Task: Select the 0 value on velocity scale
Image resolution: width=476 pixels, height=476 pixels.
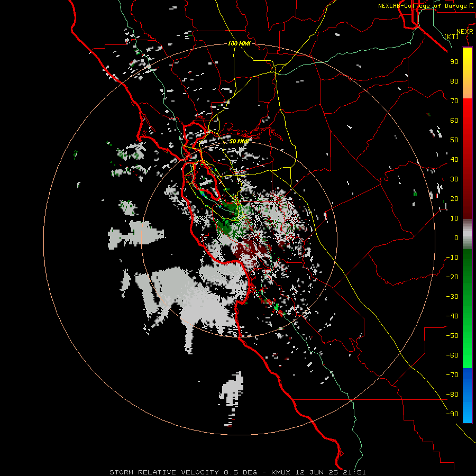Action: click(x=456, y=237)
